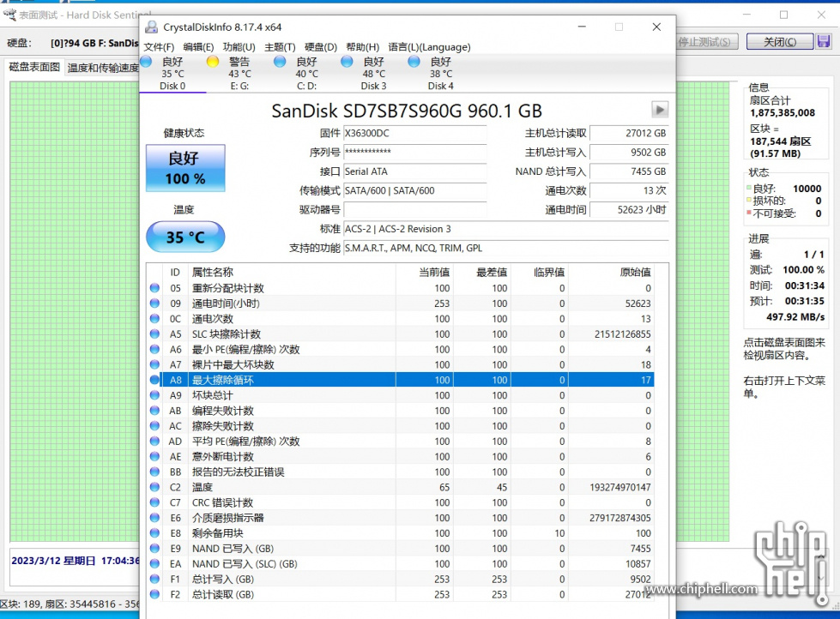Open the 编辑(E) menu
The image size is (840, 619).
[x=198, y=47]
